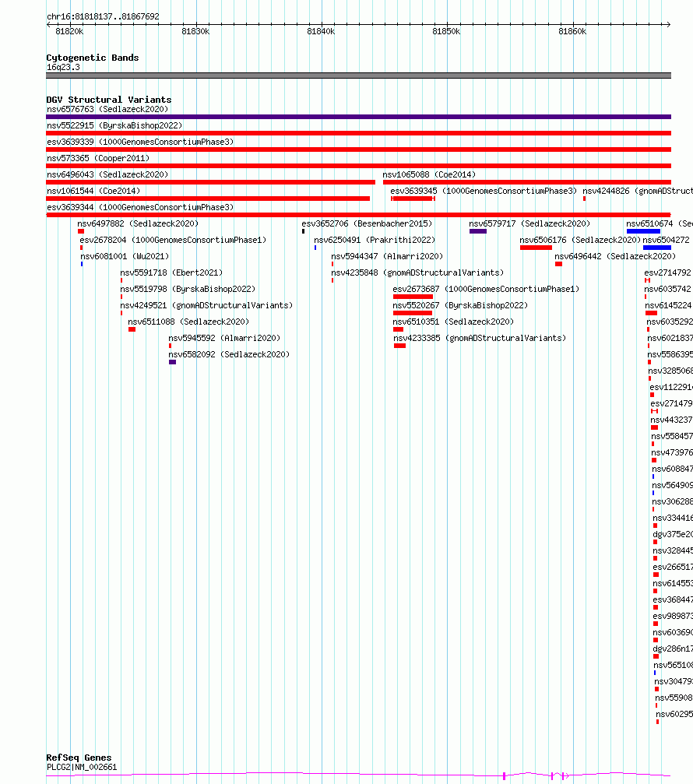Open variant nsv6035742 label
Image resolution: width=693 pixels, height=784 pixels.
point(668,290)
